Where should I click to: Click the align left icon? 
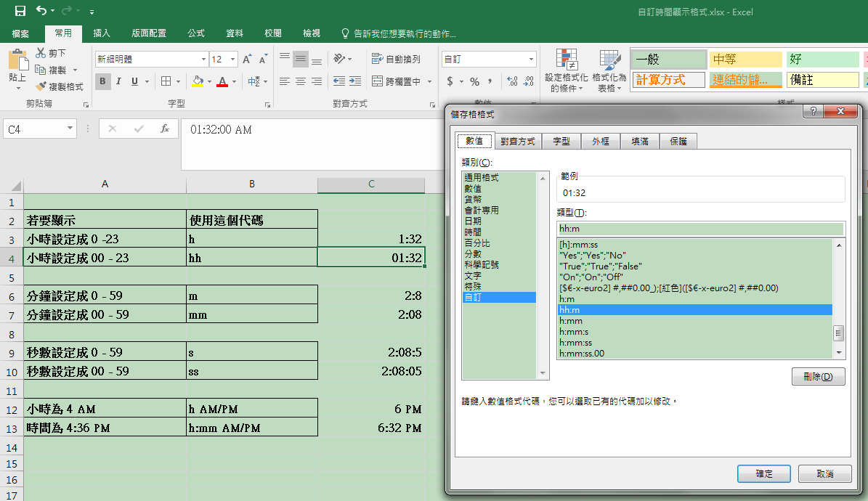pyautogui.click(x=285, y=81)
